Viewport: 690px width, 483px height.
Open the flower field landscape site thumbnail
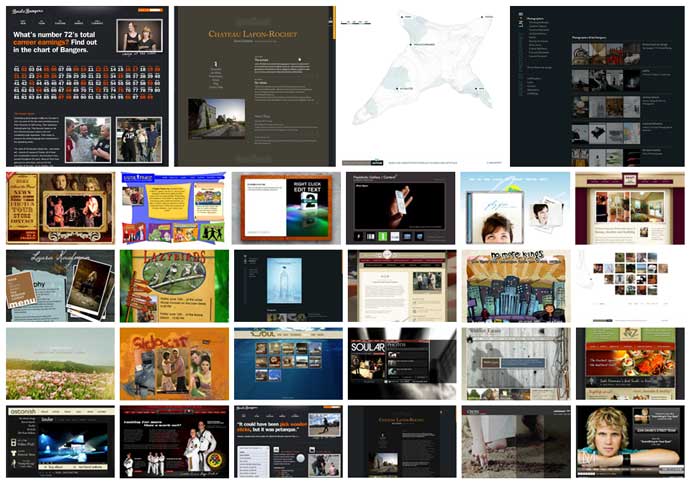point(60,364)
